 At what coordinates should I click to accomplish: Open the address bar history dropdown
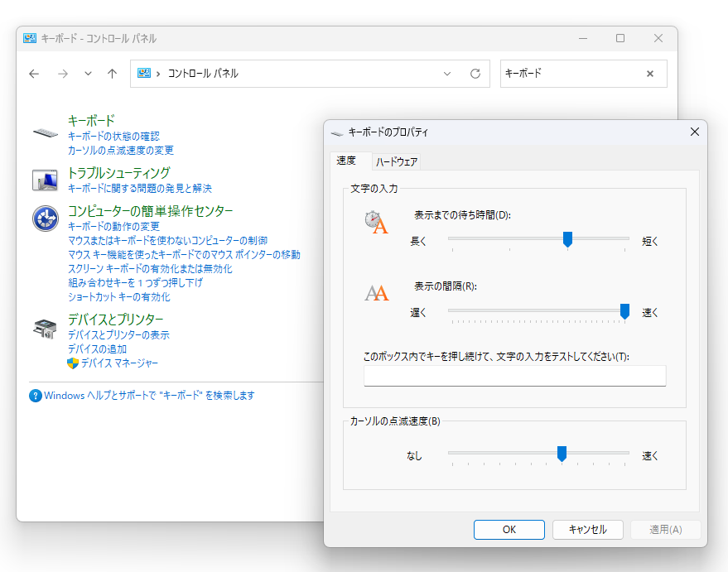(x=447, y=74)
